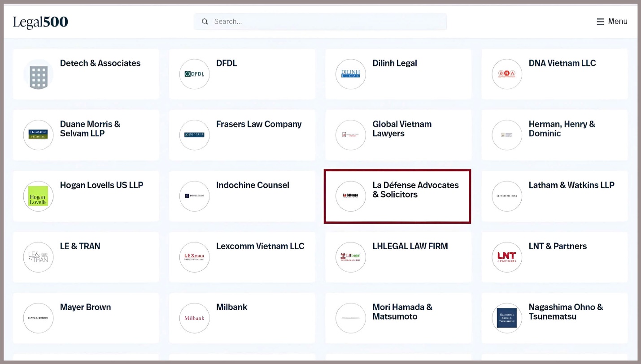Open Milbank firm name link

point(232,307)
